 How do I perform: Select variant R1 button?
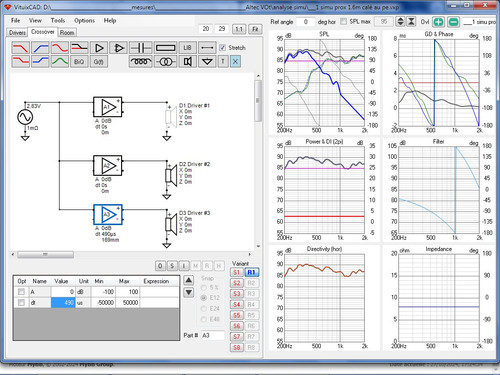251,272
